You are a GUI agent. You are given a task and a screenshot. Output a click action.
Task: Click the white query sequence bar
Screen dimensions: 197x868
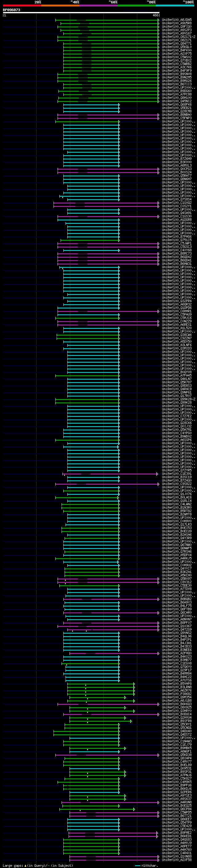click(x=81, y=13)
